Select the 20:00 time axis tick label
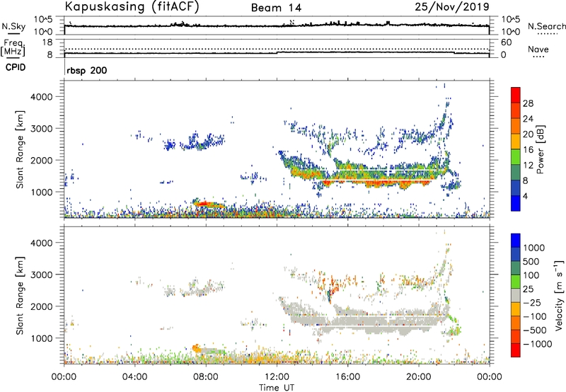The height and width of the screenshot is (392, 566). coord(418,377)
